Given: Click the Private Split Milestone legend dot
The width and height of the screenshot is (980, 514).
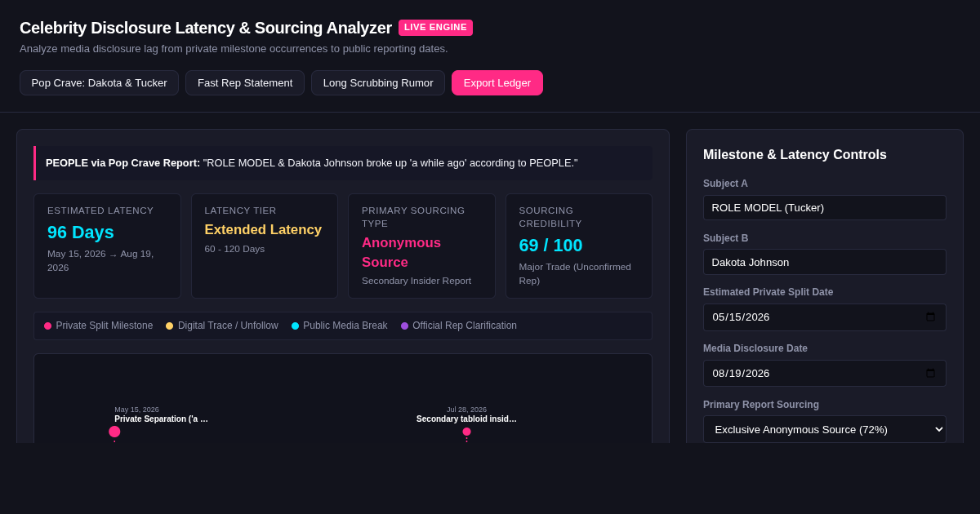Looking at the screenshot, I should tap(47, 326).
